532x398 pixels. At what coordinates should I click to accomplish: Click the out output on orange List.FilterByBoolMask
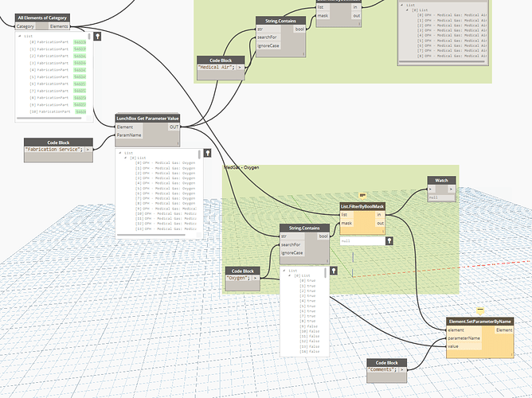[x=380, y=223]
